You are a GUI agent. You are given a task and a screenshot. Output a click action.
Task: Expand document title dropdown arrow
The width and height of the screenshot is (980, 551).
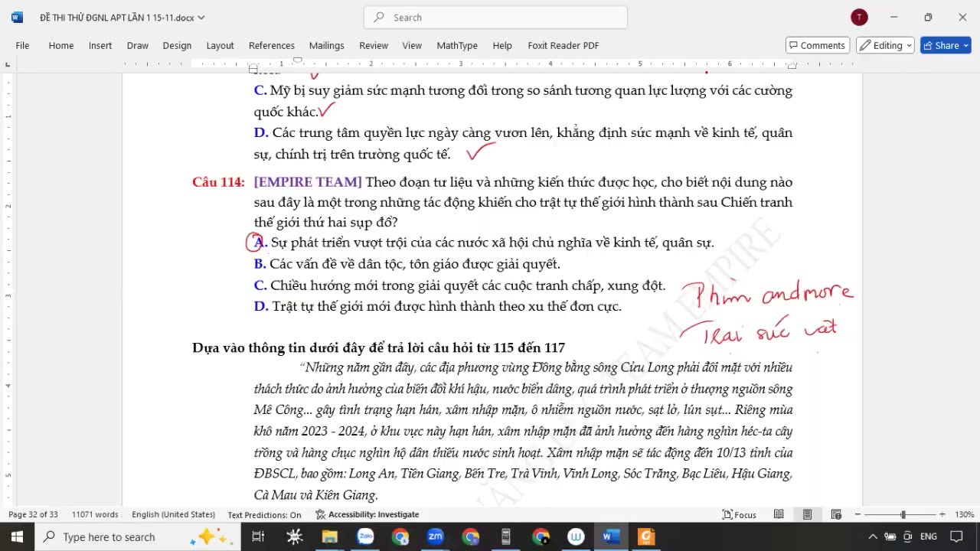[201, 18]
